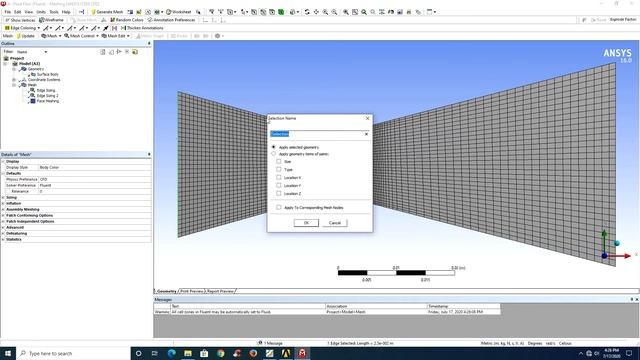The width and height of the screenshot is (640, 360).
Task: Expand the Statistics details section
Action: click(3, 240)
